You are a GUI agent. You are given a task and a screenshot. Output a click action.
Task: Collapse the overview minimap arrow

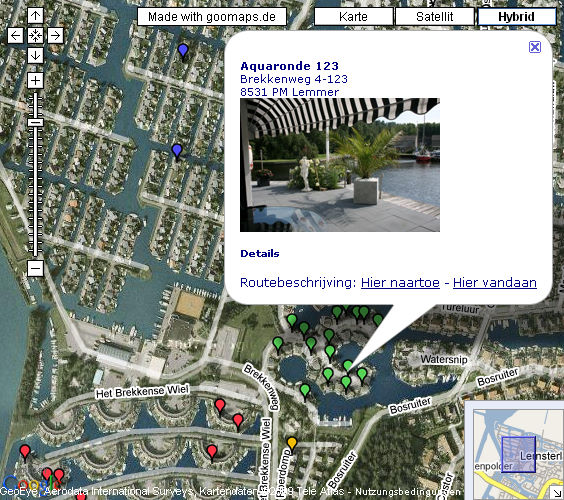[x=557, y=492]
